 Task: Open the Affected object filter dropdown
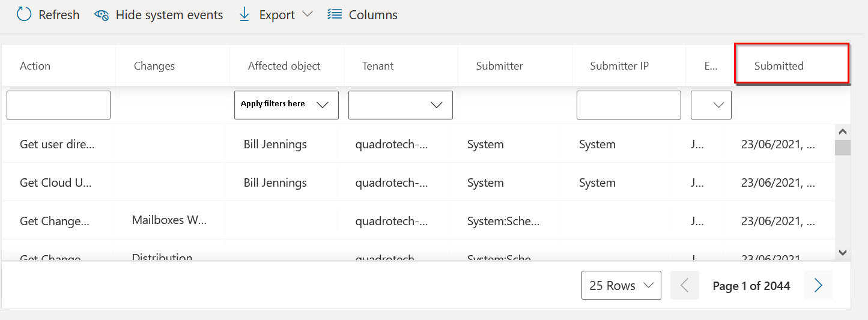click(x=286, y=105)
